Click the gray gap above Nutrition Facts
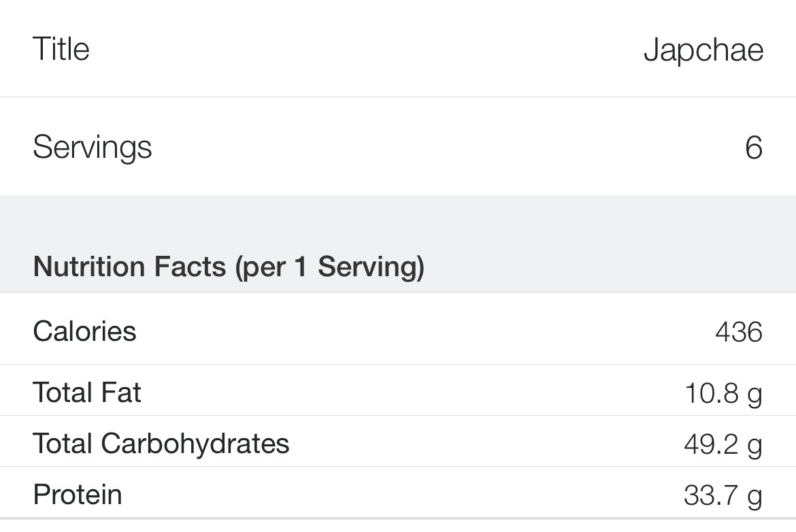796x532 pixels. 398,218
